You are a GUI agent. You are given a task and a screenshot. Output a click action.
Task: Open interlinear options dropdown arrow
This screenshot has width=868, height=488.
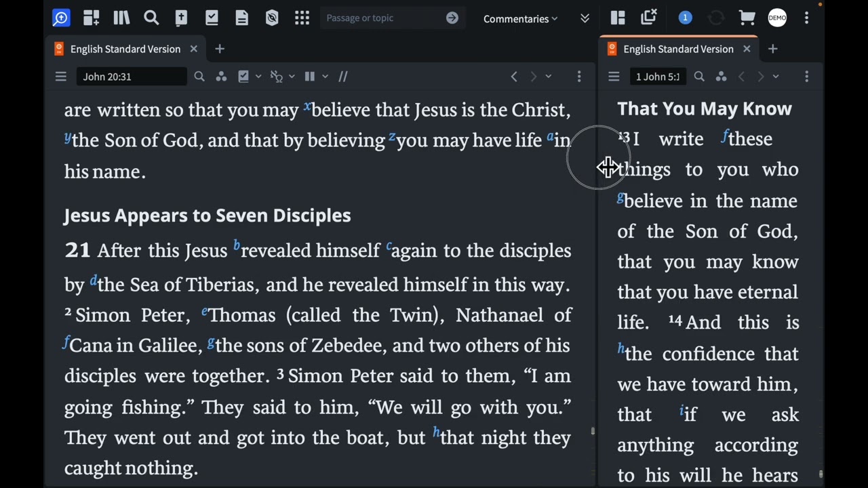(x=292, y=77)
